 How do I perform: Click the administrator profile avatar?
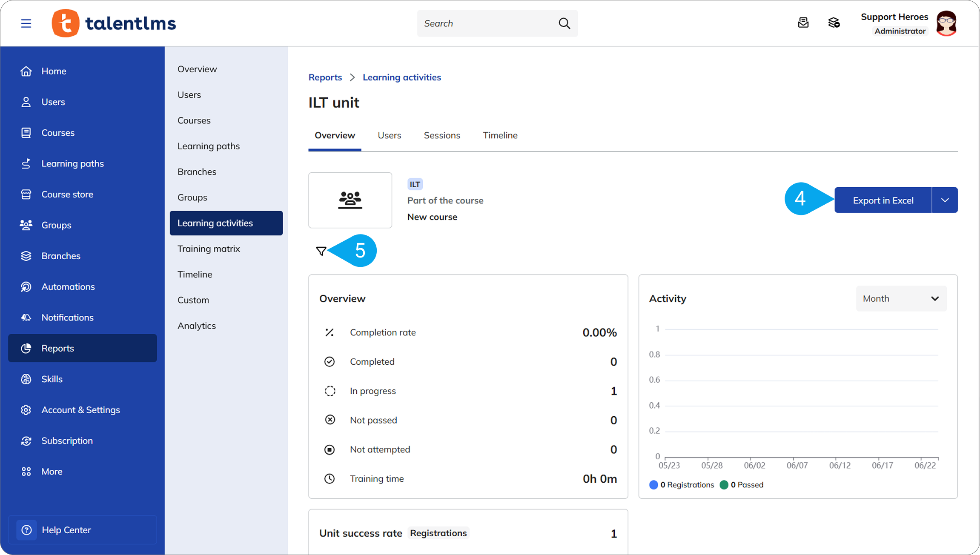(946, 23)
